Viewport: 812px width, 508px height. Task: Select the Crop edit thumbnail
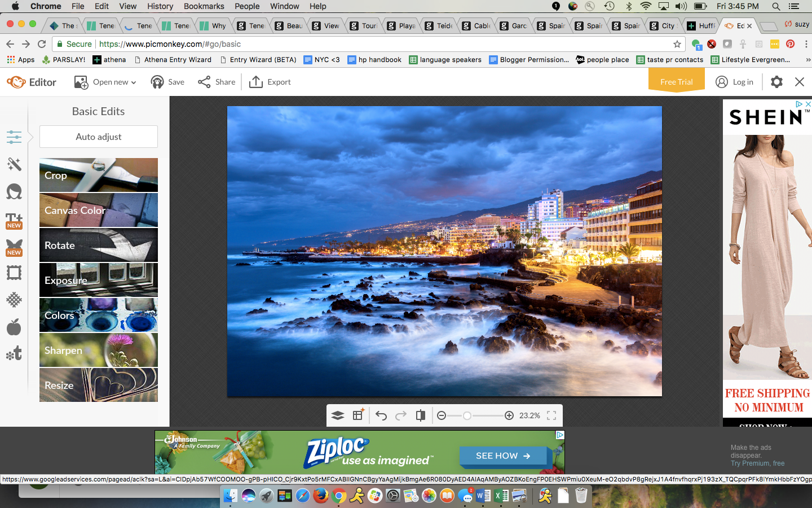pyautogui.click(x=99, y=175)
